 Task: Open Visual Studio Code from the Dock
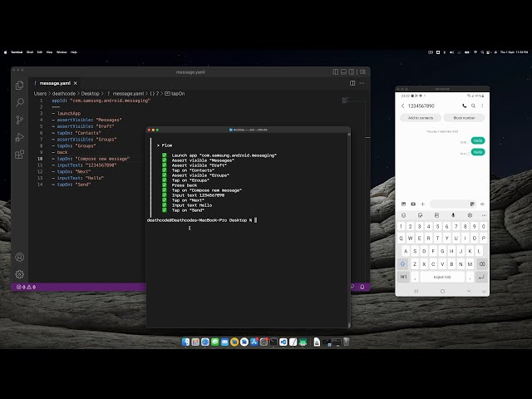click(x=283, y=342)
